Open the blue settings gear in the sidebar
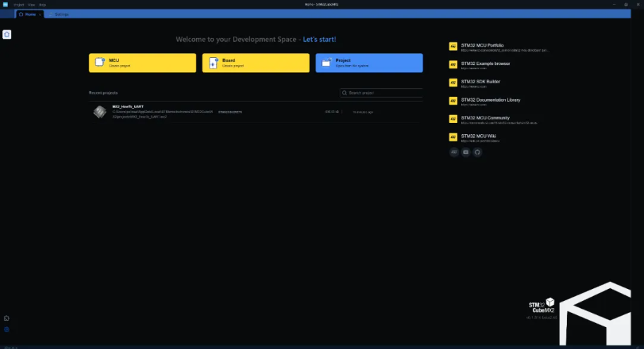The width and height of the screenshot is (644, 349). (6, 329)
